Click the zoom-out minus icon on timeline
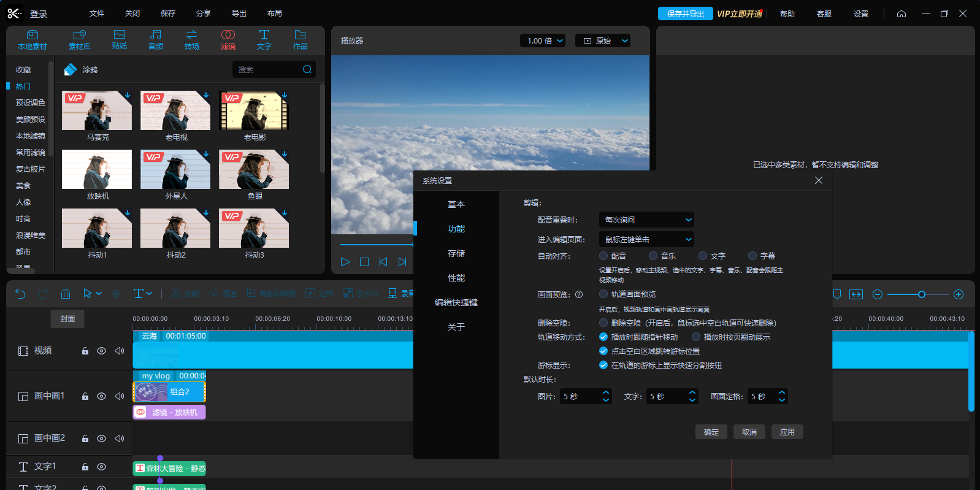Screen dimensions: 980x490 tap(878, 294)
